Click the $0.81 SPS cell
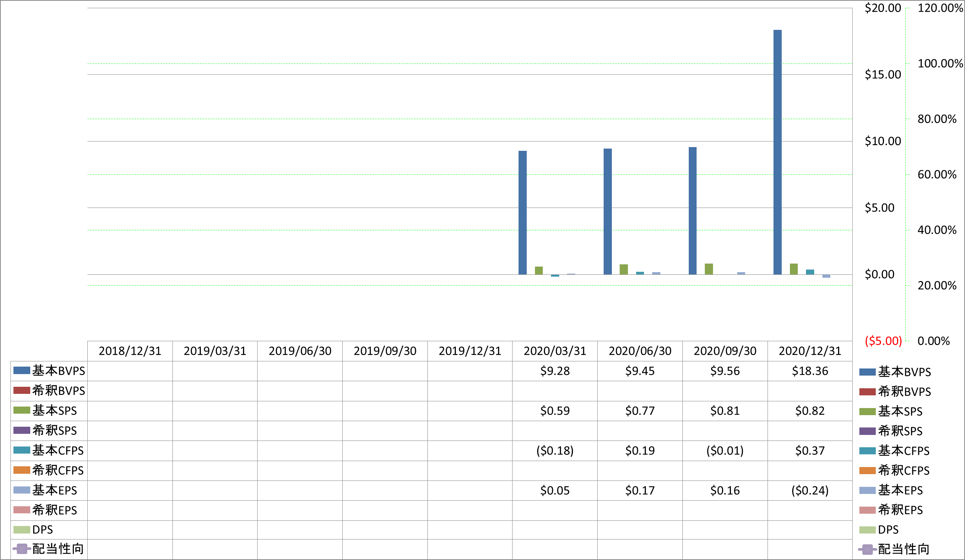 click(725, 411)
